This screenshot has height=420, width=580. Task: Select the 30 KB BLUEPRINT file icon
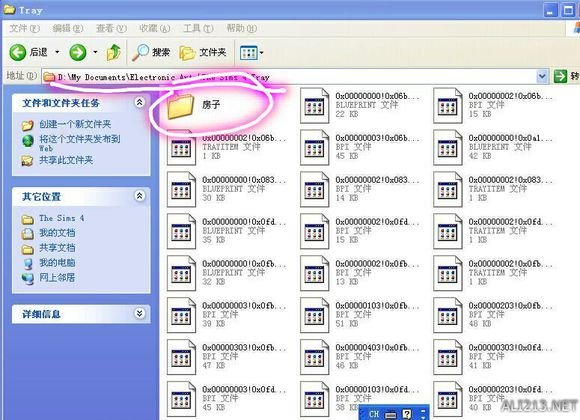[x=181, y=189]
